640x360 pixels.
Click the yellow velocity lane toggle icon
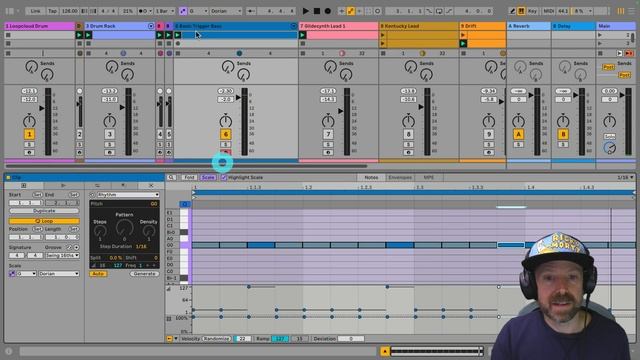(x=169, y=338)
